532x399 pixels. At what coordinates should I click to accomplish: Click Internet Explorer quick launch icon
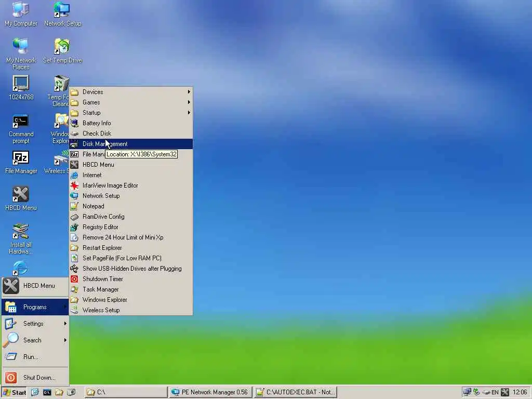[35, 392]
